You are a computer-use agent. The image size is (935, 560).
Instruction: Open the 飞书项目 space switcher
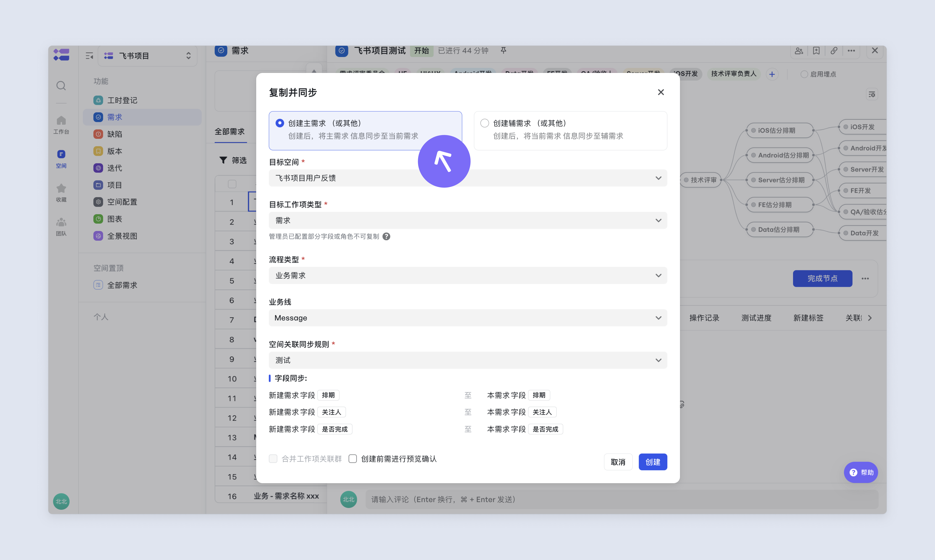(x=148, y=56)
